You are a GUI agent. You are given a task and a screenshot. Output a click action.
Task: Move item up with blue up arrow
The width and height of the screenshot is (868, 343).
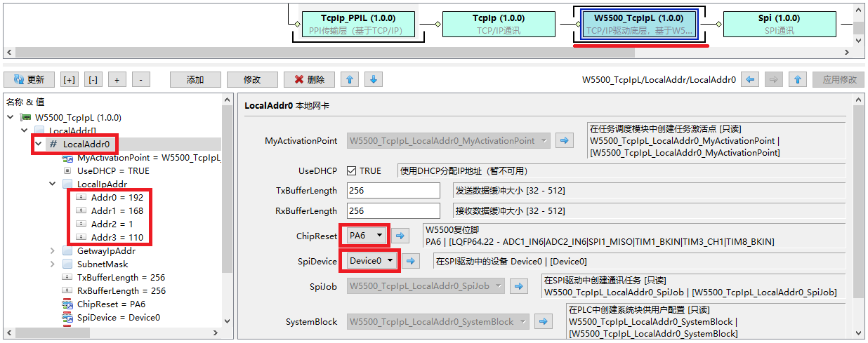[x=350, y=80]
